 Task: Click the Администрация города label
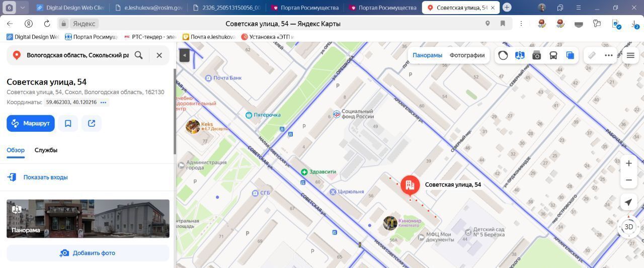pos(206,165)
